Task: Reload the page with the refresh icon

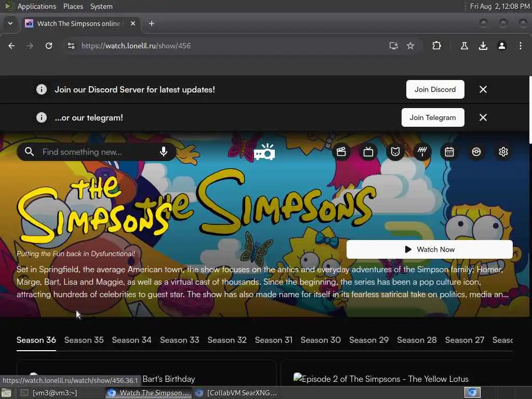Action: click(49, 46)
